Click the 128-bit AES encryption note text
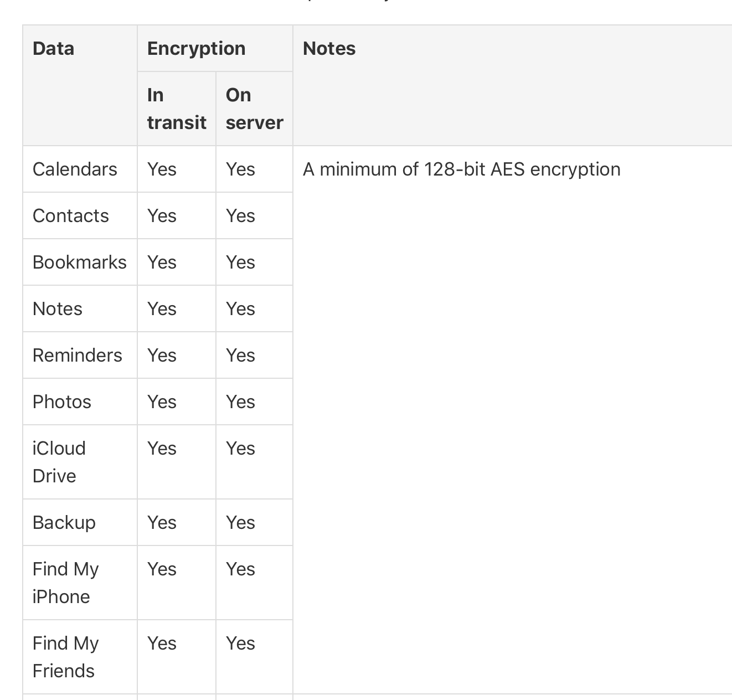 (461, 169)
